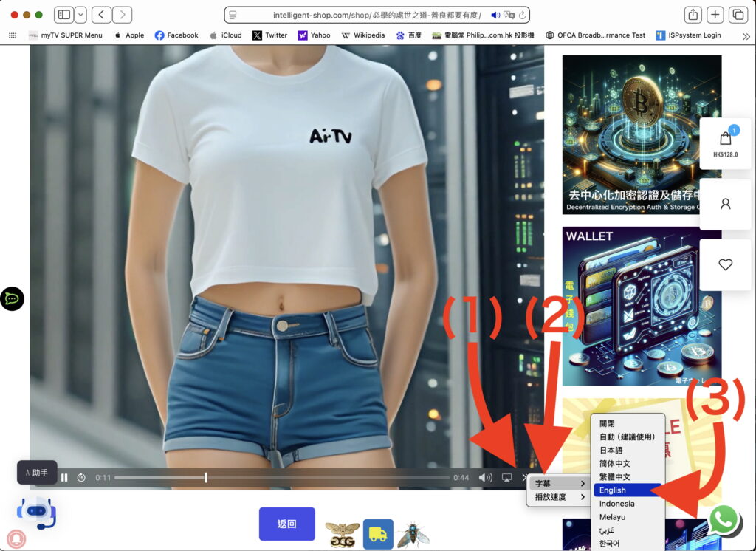Image resolution: width=756 pixels, height=551 pixels.
Task: Click the cicada insect icon
Action: [x=413, y=535]
